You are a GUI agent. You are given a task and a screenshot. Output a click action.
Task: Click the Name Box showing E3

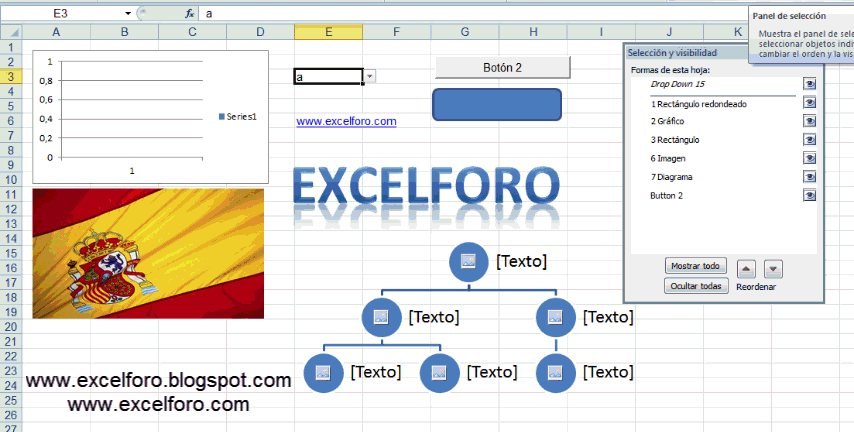(x=61, y=13)
